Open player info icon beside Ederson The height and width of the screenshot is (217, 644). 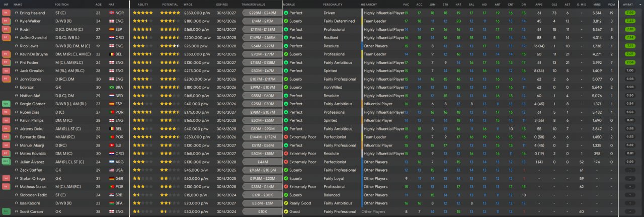pos(17,87)
